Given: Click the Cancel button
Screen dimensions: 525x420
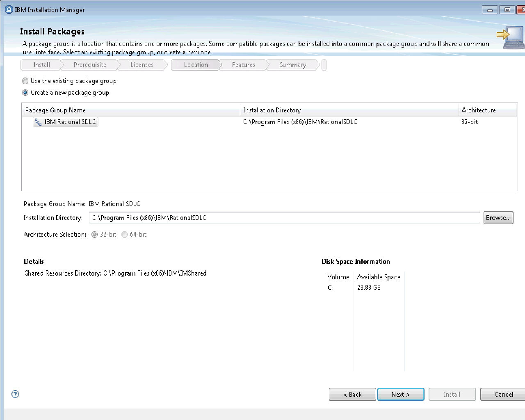Looking at the screenshot, I should [x=503, y=395].
